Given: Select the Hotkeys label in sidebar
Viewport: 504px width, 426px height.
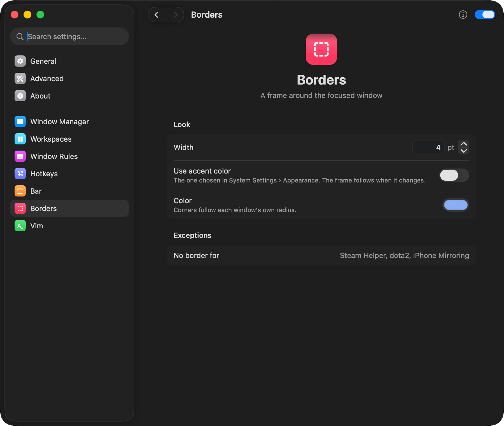Looking at the screenshot, I should (x=44, y=174).
